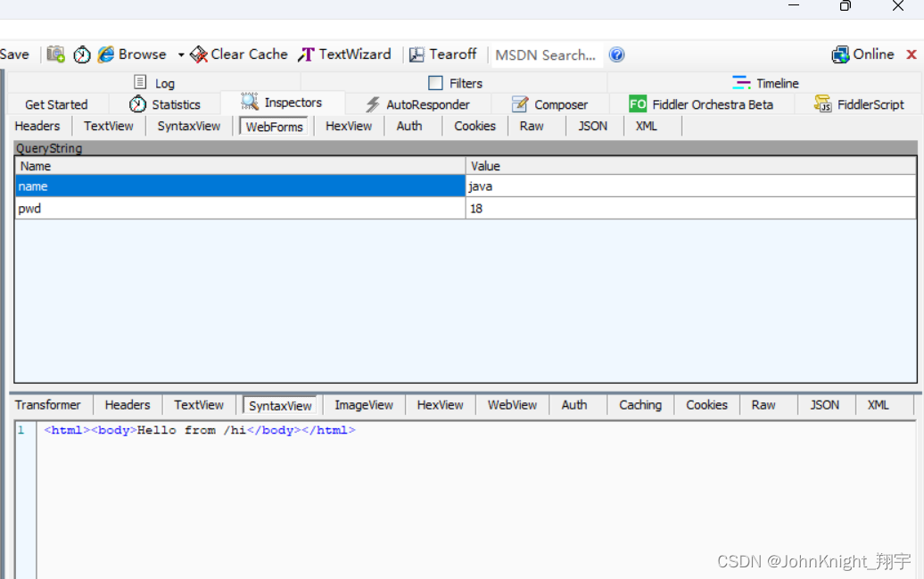This screenshot has height=579, width=924.
Task: Select request SyntaxView inspector tab
Action: pyautogui.click(x=188, y=126)
